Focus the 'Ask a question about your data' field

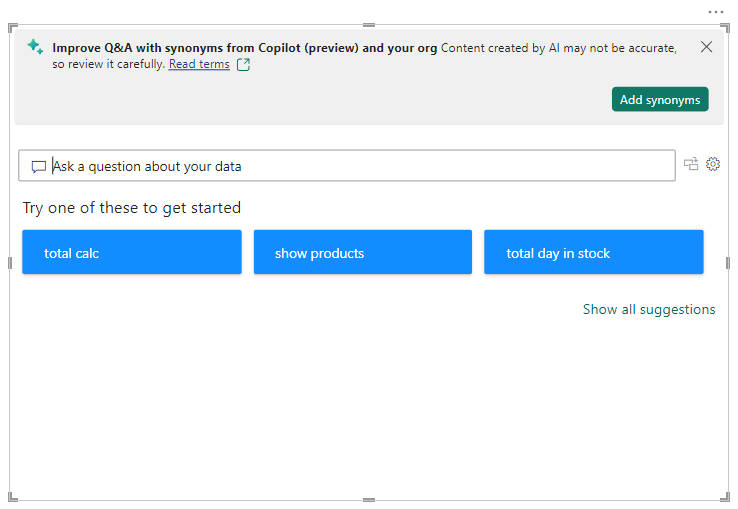click(360, 166)
